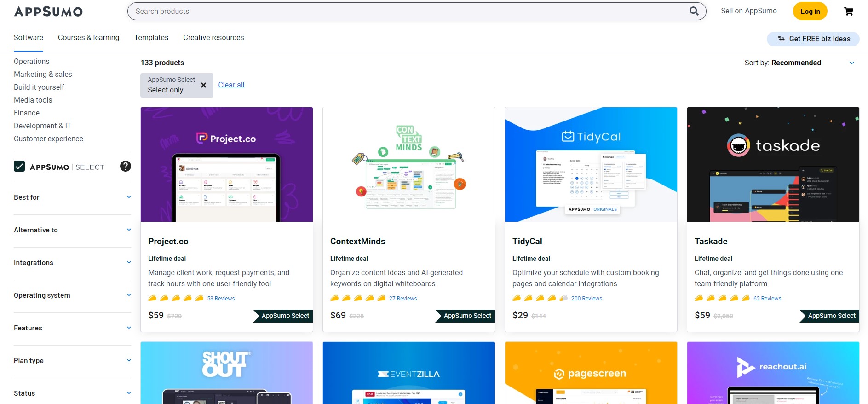Click the AppSumo Select badge on Project.co
This screenshot has width=868, height=404.
[x=284, y=316]
